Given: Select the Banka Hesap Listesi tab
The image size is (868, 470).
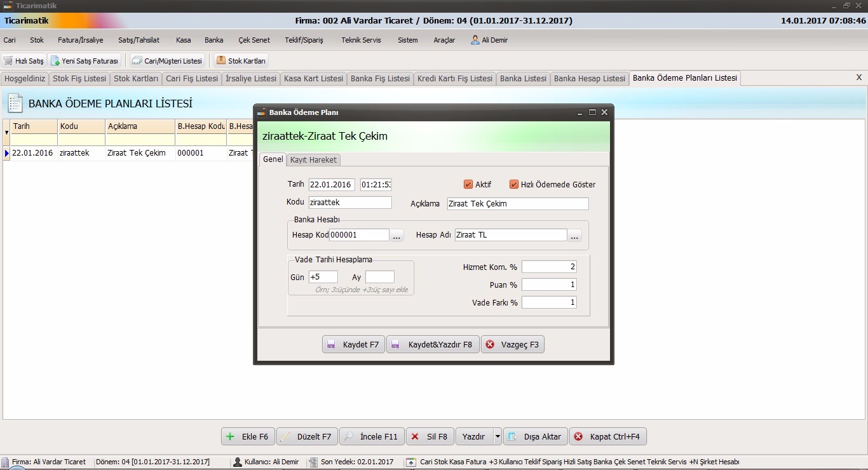Looking at the screenshot, I should coord(589,79).
